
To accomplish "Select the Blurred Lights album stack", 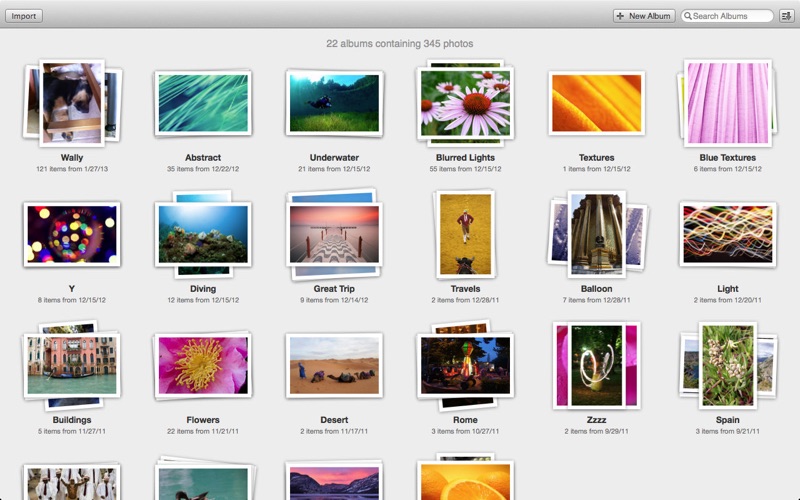I will [x=465, y=103].
